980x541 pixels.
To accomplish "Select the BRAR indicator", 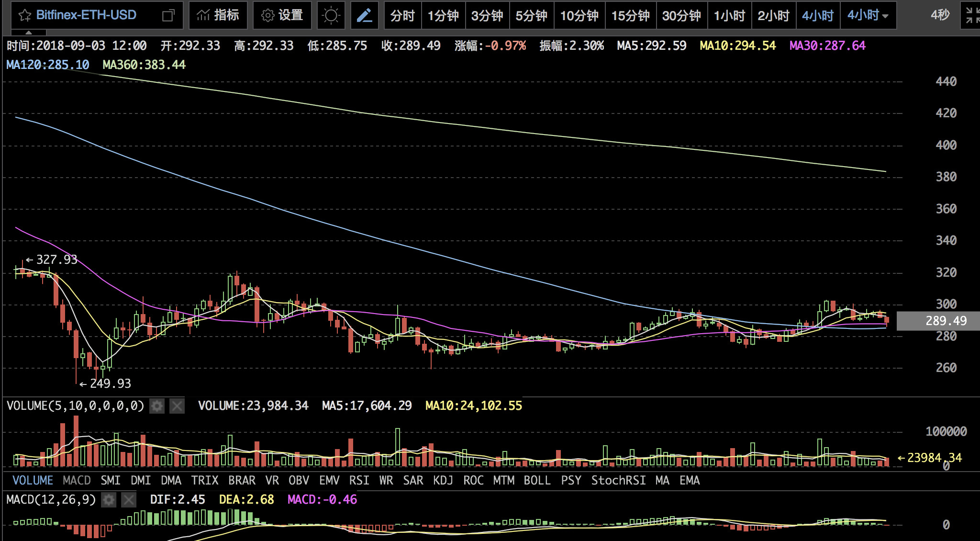I will click(242, 480).
